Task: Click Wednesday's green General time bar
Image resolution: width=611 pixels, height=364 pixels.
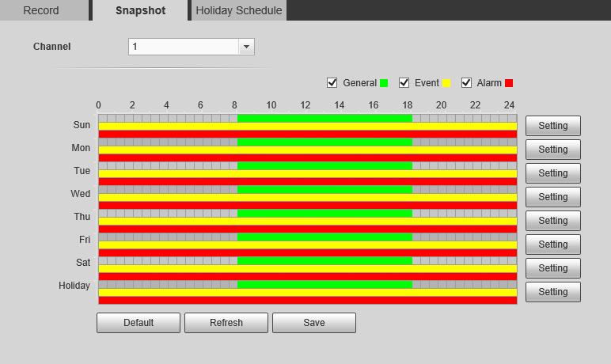Action: (324, 189)
